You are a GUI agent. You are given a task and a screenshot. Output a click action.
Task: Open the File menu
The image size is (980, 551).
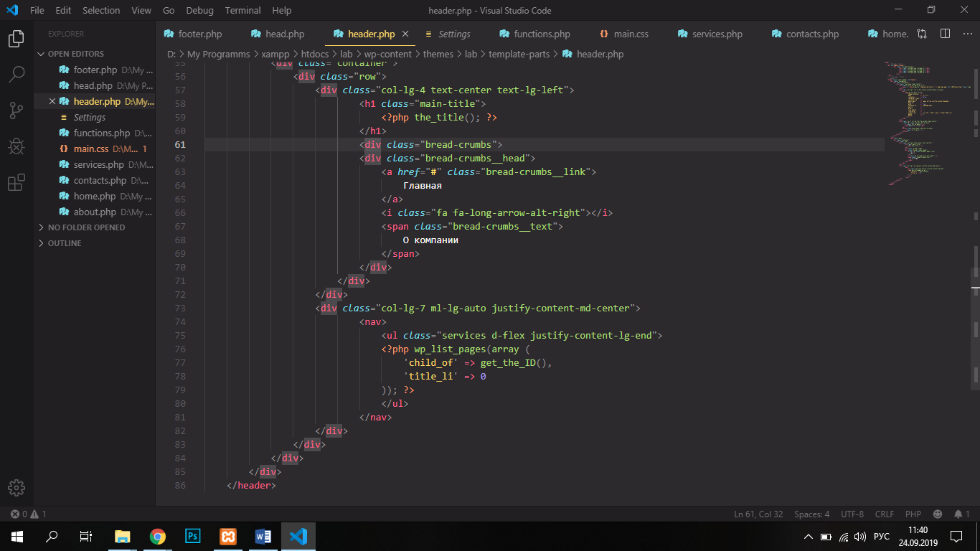[x=37, y=10]
